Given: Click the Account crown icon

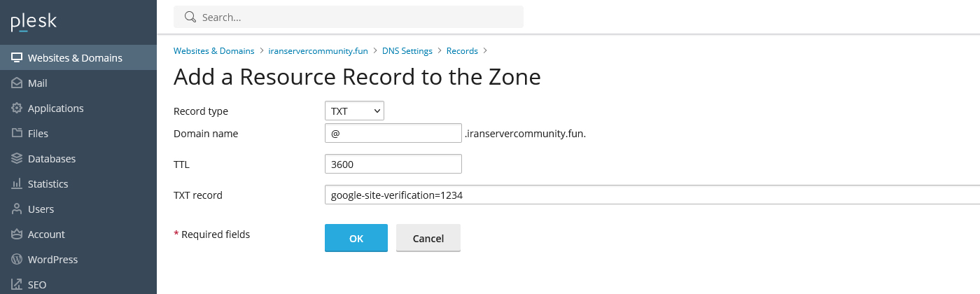Looking at the screenshot, I should click(x=17, y=234).
